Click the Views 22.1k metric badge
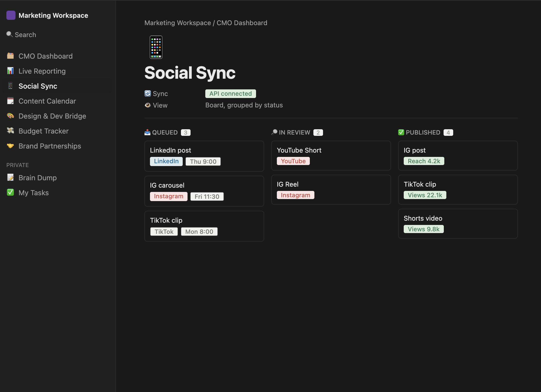Viewport: 541px width, 392px height. click(x=425, y=195)
